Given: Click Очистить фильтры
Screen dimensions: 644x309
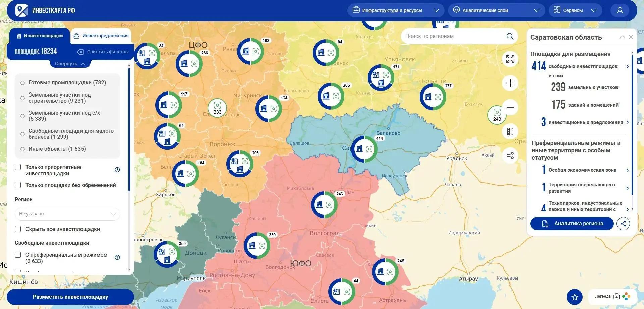Looking at the screenshot, I should click(x=103, y=52).
